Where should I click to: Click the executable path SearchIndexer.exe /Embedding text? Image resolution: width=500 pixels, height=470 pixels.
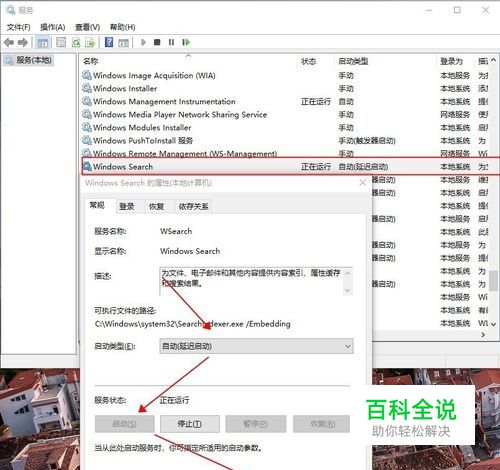[x=193, y=324]
